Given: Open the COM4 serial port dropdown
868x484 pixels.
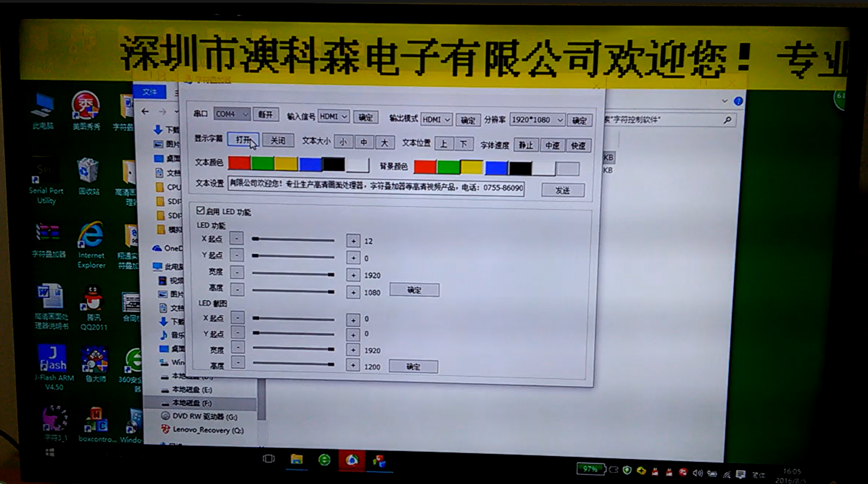Looking at the screenshot, I should click(232, 114).
